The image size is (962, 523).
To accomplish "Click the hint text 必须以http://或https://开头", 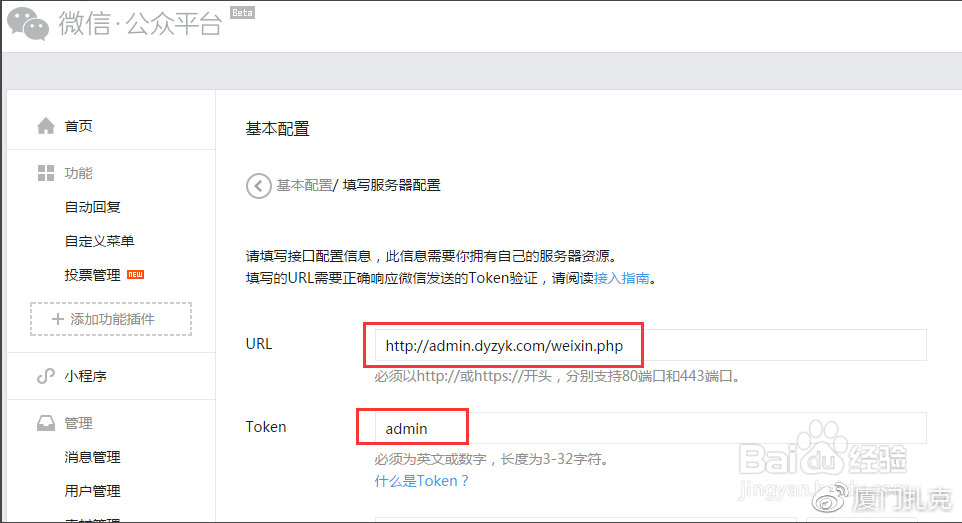I will pyautogui.click(x=463, y=376).
